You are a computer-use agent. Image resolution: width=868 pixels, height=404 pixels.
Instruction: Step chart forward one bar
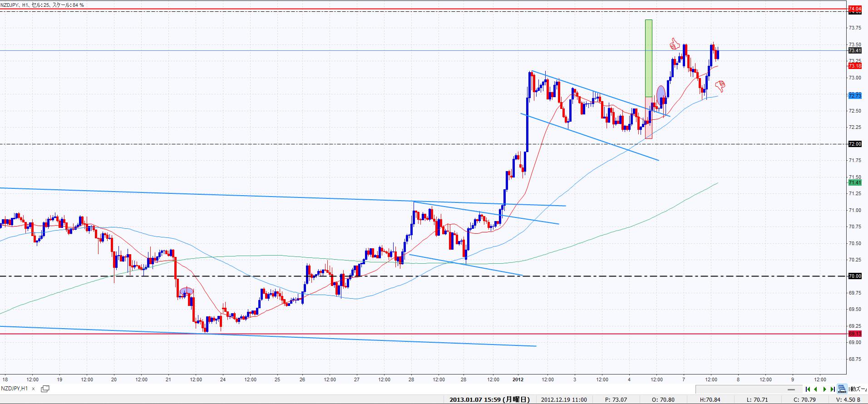tap(824, 389)
